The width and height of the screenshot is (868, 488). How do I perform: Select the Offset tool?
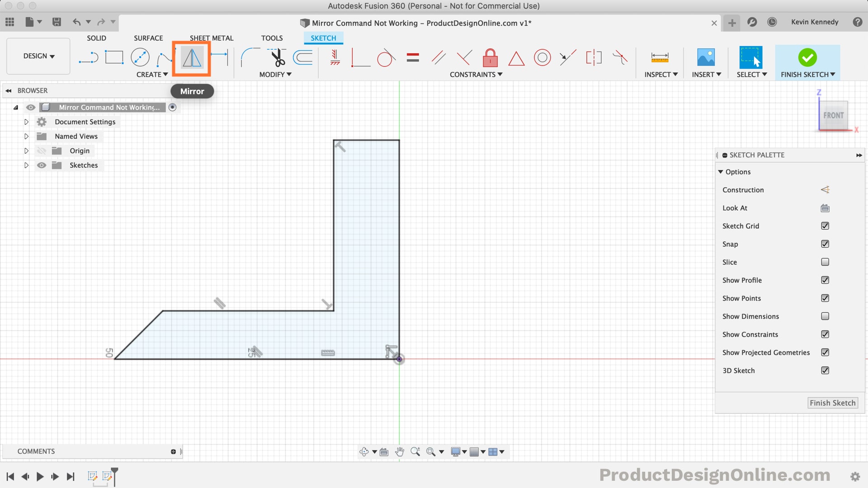tap(303, 57)
